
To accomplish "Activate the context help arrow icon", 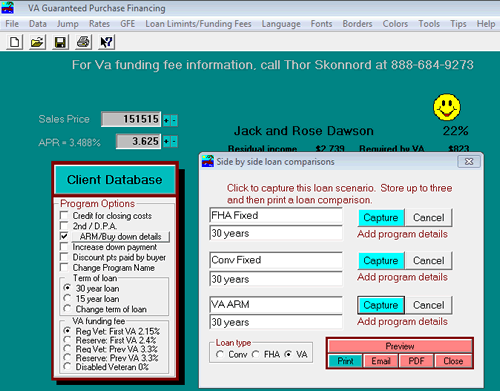I will tap(106, 42).
